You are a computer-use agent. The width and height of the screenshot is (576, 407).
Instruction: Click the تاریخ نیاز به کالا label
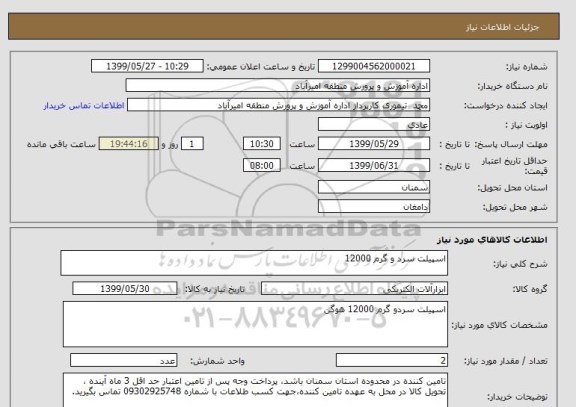(x=214, y=289)
